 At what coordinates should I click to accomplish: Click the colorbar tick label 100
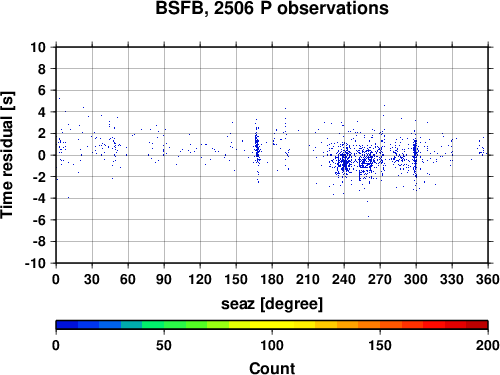[272, 346]
